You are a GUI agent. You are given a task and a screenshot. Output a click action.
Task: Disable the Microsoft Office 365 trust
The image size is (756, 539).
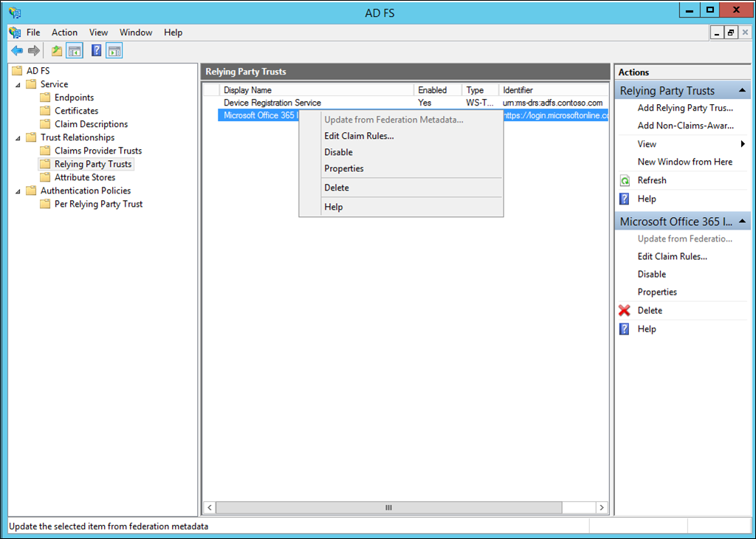pos(339,152)
